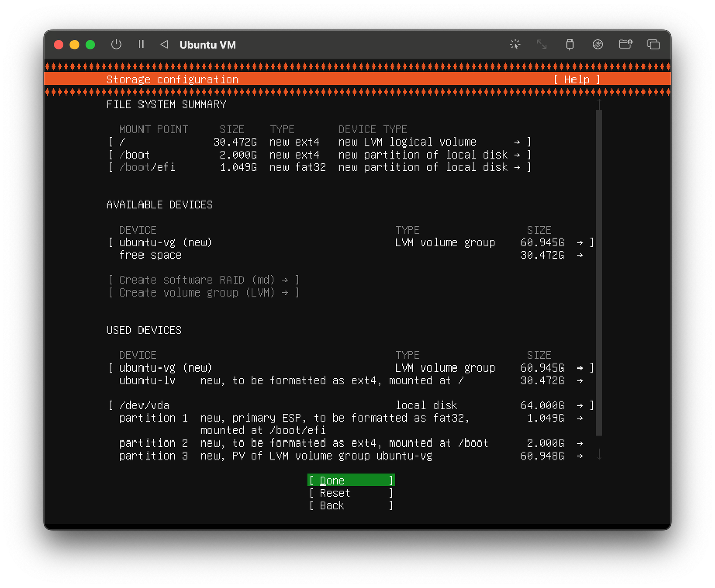Open the free space 30.472G entry
This screenshot has width=715, height=588.
pyautogui.click(x=351, y=255)
